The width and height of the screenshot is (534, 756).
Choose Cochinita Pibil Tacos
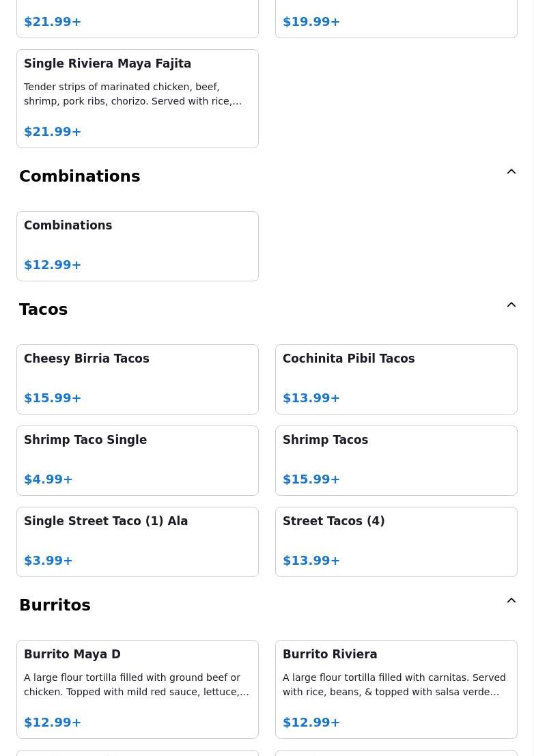(396, 379)
